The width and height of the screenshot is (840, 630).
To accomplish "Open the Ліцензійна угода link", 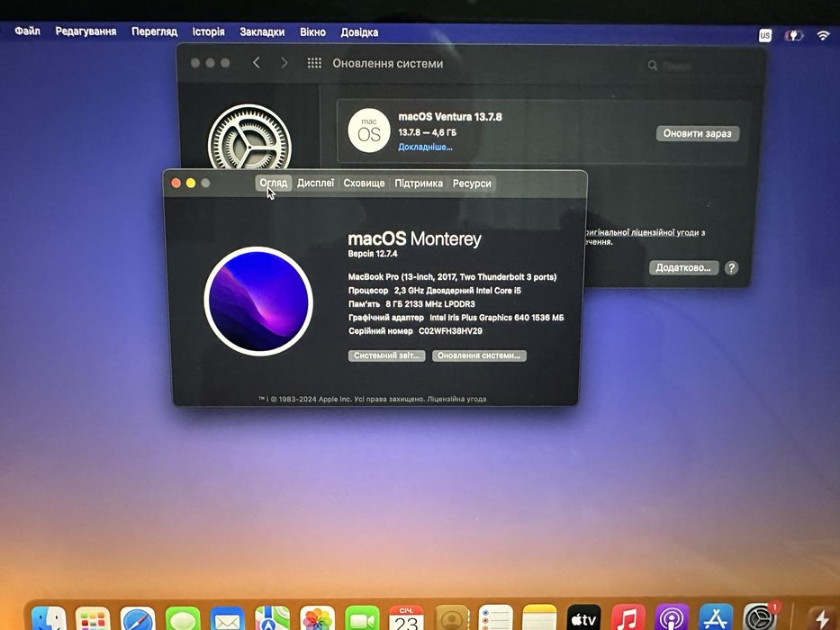I will [456, 399].
